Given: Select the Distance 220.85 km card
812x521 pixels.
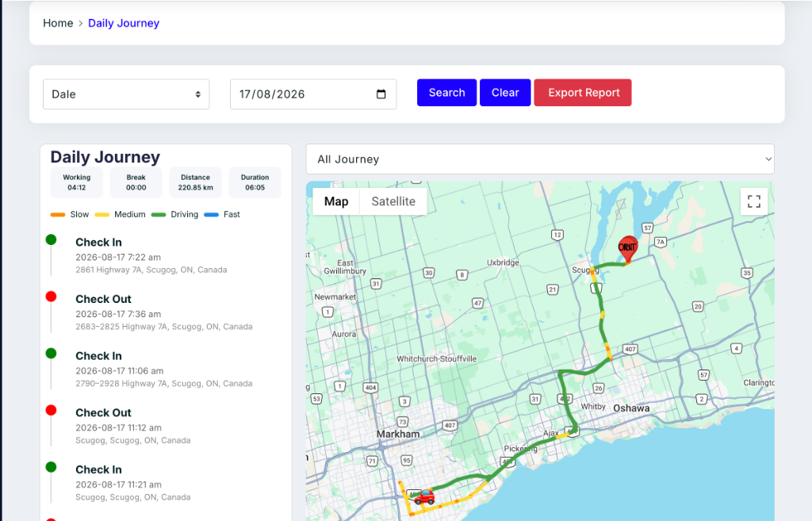Looking at the screenshot, I should point(196,182).
